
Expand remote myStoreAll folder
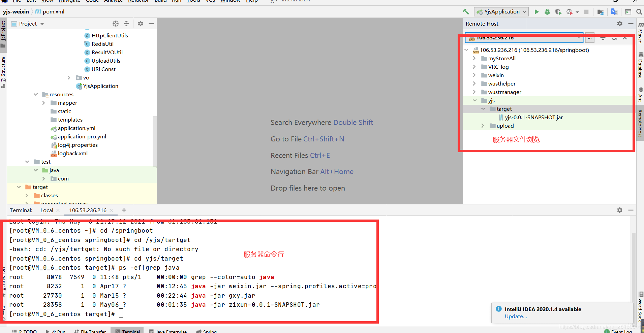[x=474, y=58]
